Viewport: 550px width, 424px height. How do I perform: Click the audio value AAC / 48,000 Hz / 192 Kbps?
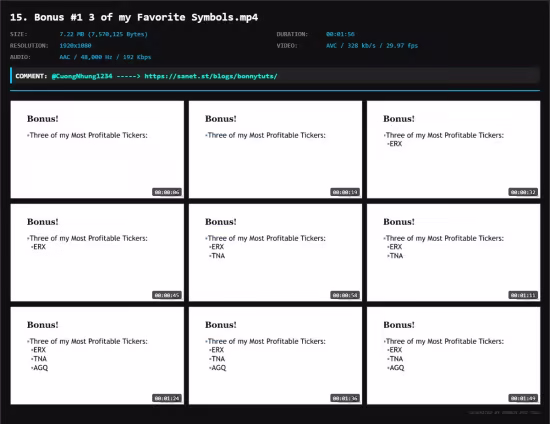pyautogui.click(x=105, y=57)
